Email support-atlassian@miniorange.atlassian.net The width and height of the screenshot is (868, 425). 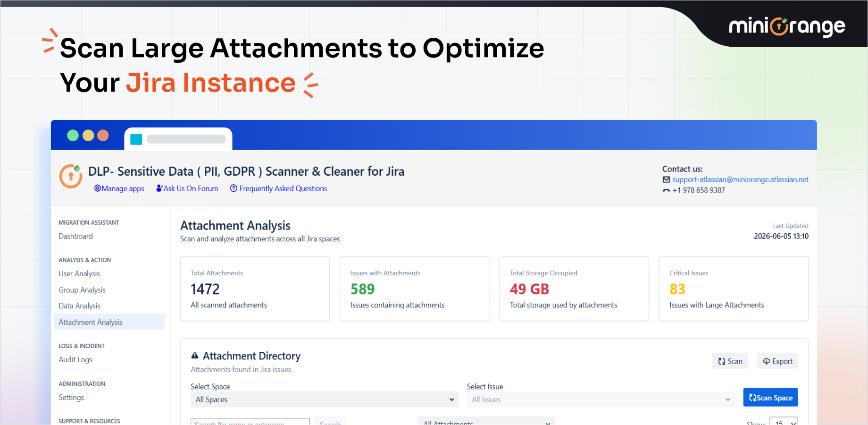(x=740, y=179)
